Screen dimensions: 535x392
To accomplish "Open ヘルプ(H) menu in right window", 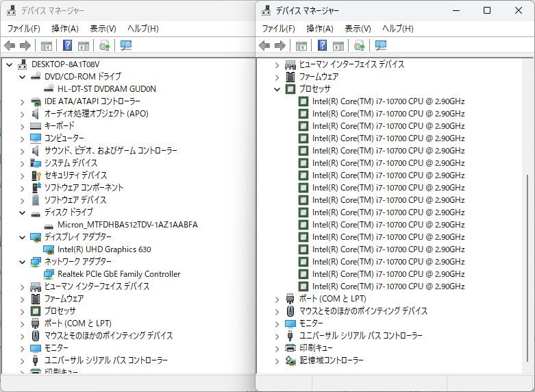I will 398,28.
